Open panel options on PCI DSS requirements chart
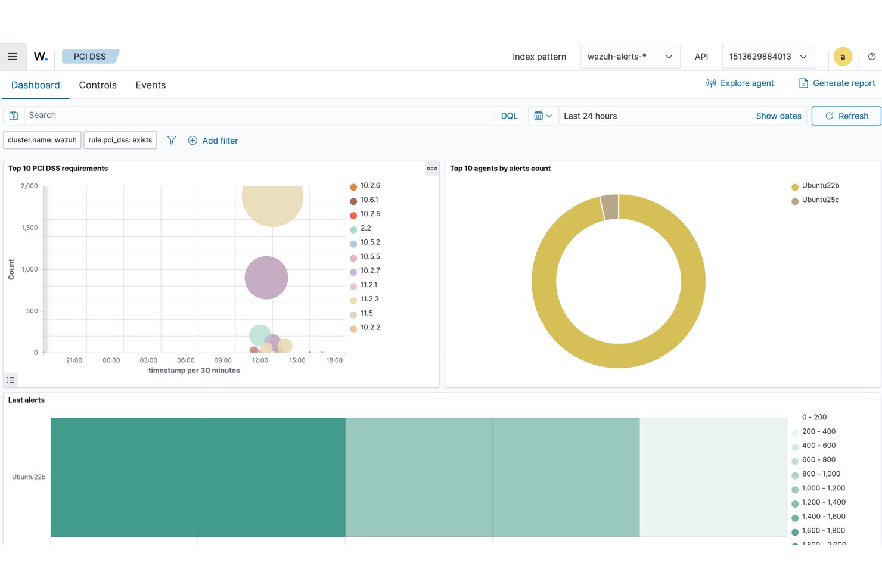 [432, 168]
